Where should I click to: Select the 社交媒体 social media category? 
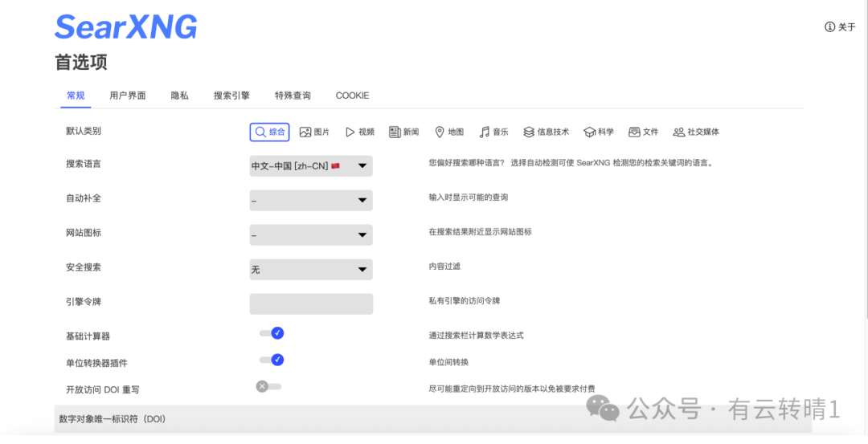696,132
